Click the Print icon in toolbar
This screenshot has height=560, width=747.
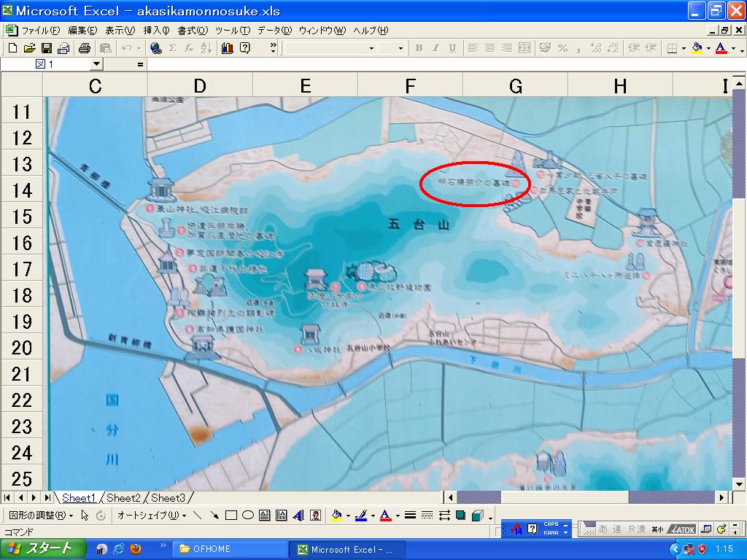click(84, 48)
